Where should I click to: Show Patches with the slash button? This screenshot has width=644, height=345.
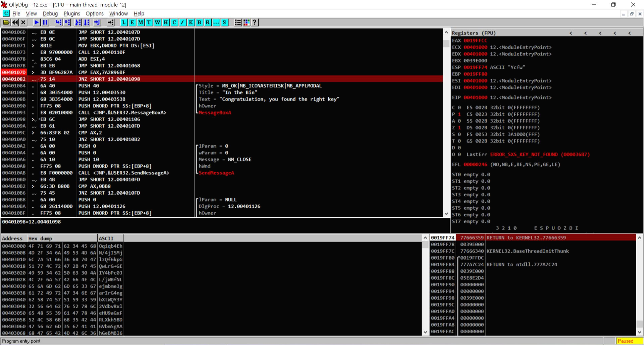coord(183,22)
